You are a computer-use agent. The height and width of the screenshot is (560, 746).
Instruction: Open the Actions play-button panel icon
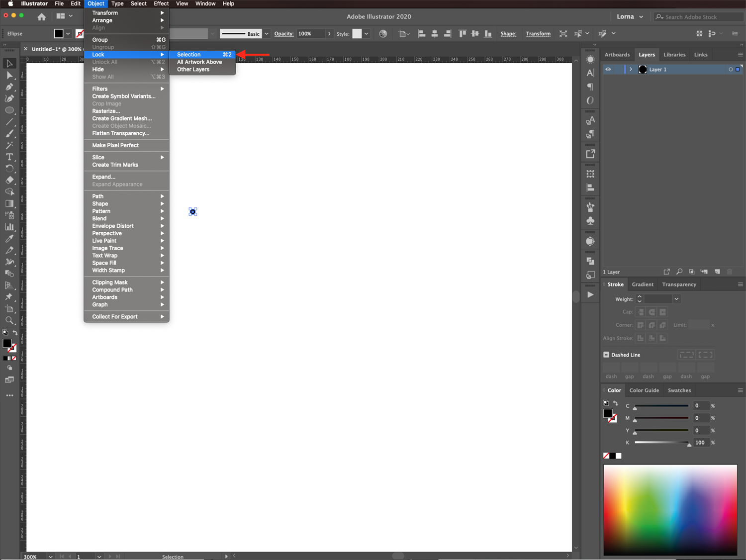590,294
